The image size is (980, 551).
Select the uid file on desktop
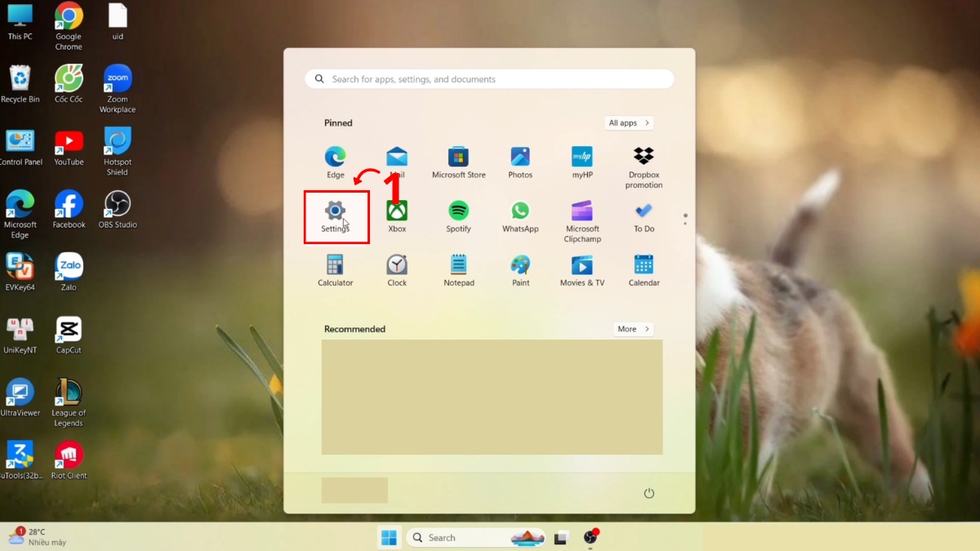[x=118, y=22]
